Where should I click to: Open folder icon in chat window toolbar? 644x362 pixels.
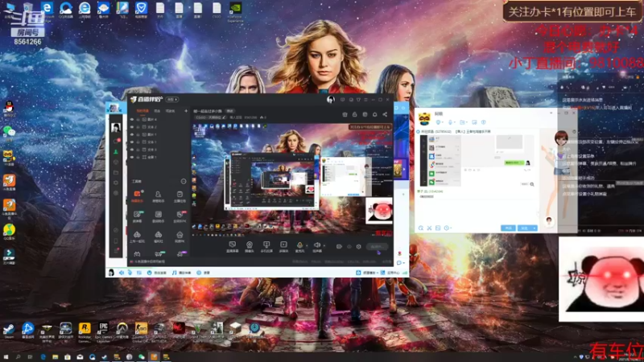[462, 122]
